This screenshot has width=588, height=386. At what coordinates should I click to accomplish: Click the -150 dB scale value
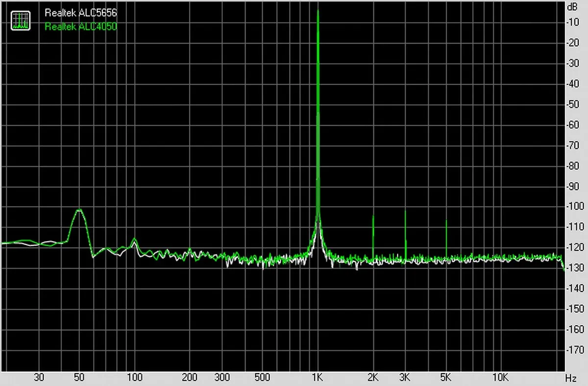(x=575, y=309)
